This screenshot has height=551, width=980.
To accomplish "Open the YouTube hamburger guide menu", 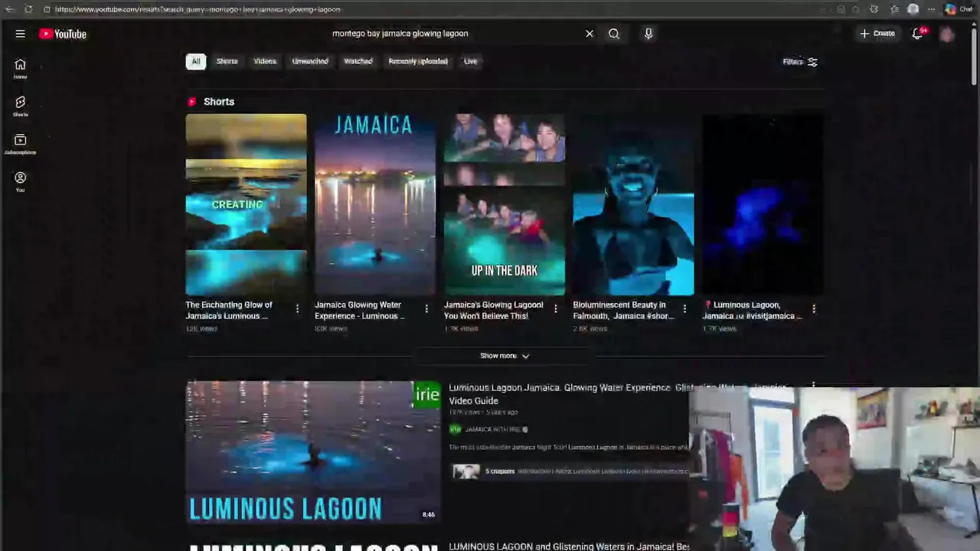I will pyautogui.click(x=20, y=34).
